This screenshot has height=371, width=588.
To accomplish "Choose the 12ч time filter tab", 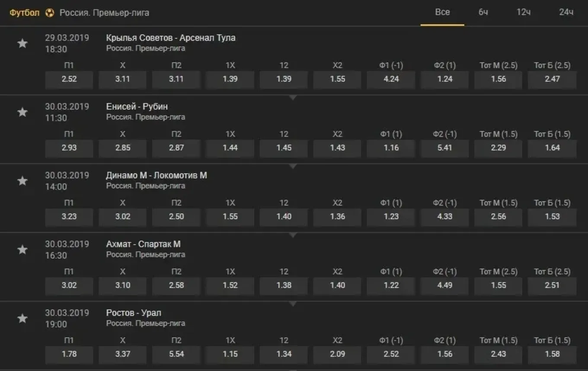I will click(524, 13).
